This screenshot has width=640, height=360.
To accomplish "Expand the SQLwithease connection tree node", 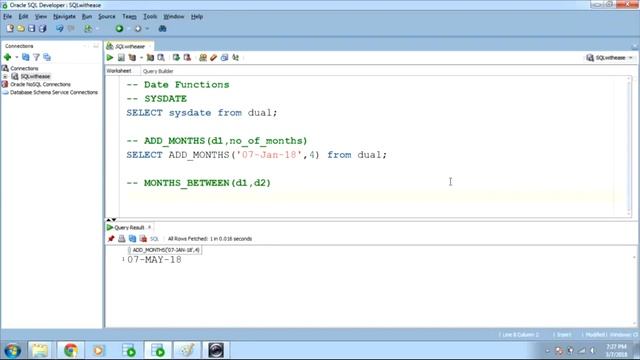I will point(5,76).
